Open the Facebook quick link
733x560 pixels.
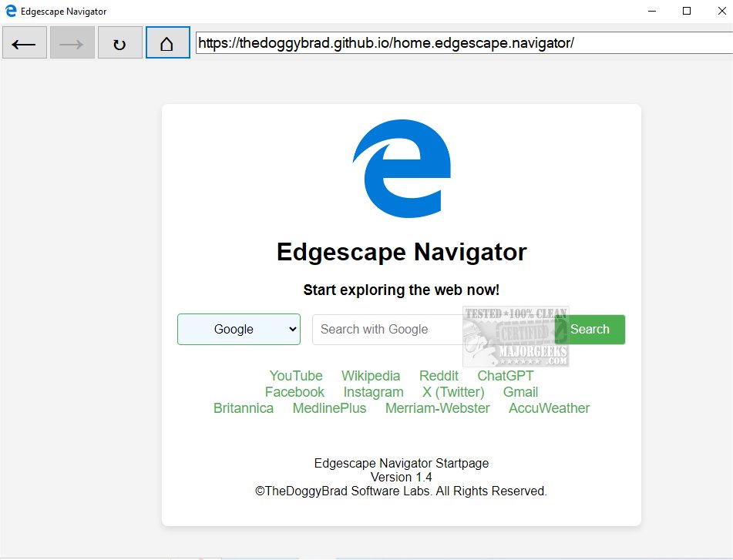[x=294, y=392]
